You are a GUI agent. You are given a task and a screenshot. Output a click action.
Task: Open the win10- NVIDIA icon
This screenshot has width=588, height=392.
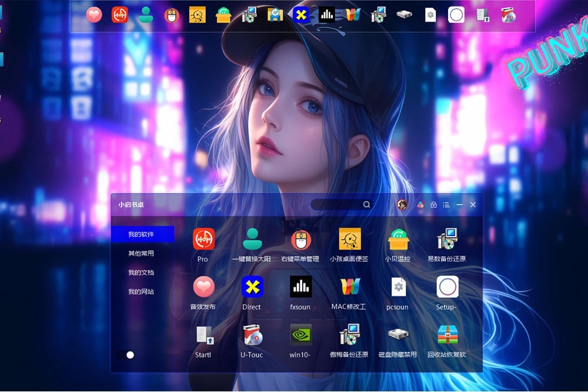300,335
